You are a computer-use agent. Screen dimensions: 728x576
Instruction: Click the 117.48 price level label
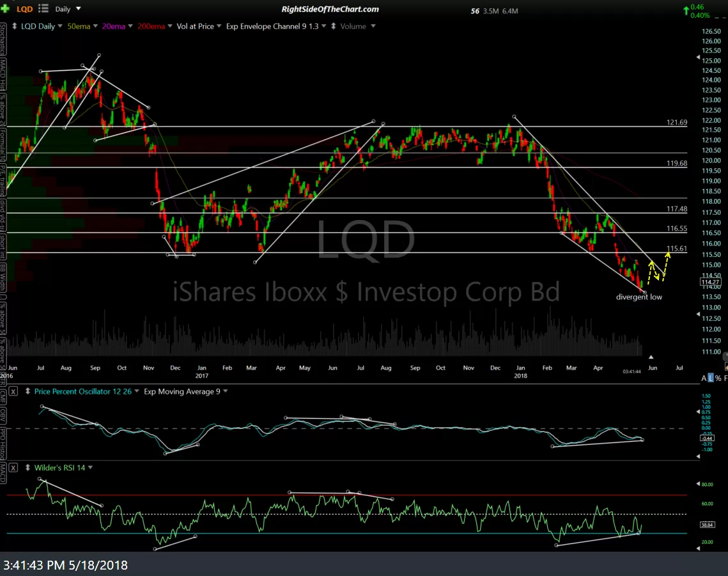[677, 209]
